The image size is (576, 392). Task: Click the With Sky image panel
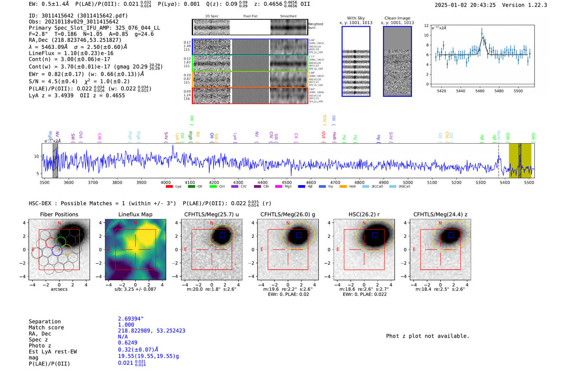[356, 61]
